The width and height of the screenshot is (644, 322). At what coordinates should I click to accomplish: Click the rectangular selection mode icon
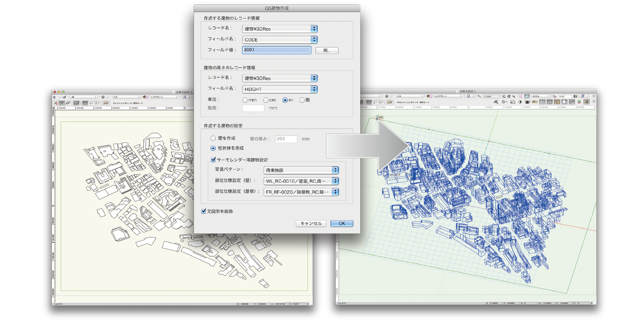click(x=85, y=103)
